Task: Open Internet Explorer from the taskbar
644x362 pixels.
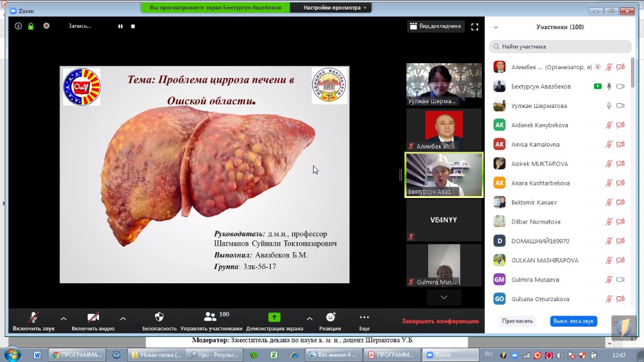Action: tap(295, 355)
